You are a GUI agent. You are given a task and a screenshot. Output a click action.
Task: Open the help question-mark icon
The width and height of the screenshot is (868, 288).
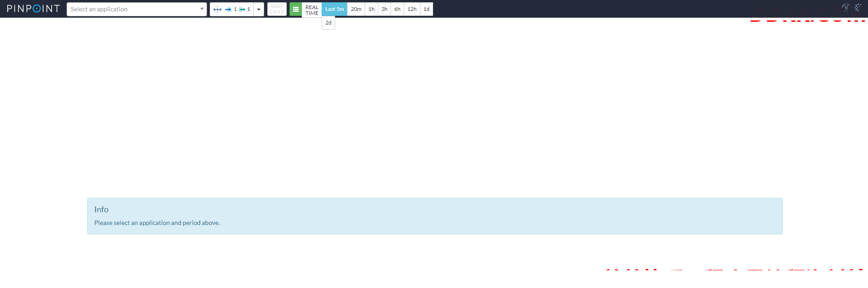[x=845, y=7]
